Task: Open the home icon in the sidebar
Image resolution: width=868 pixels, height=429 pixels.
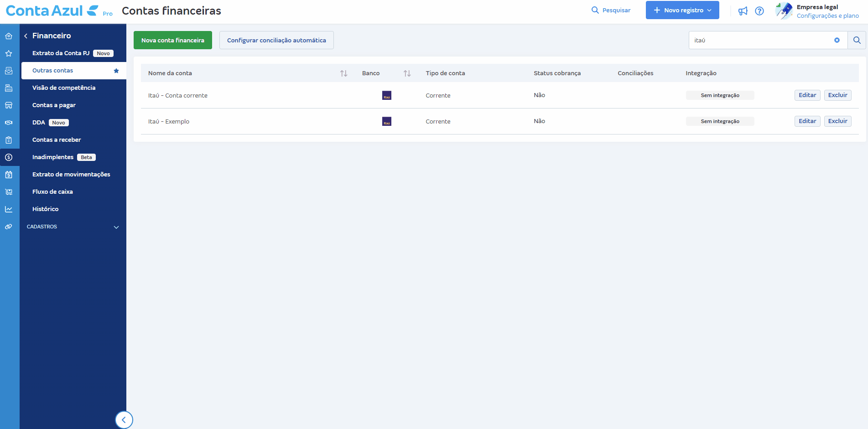Action: 9,36
